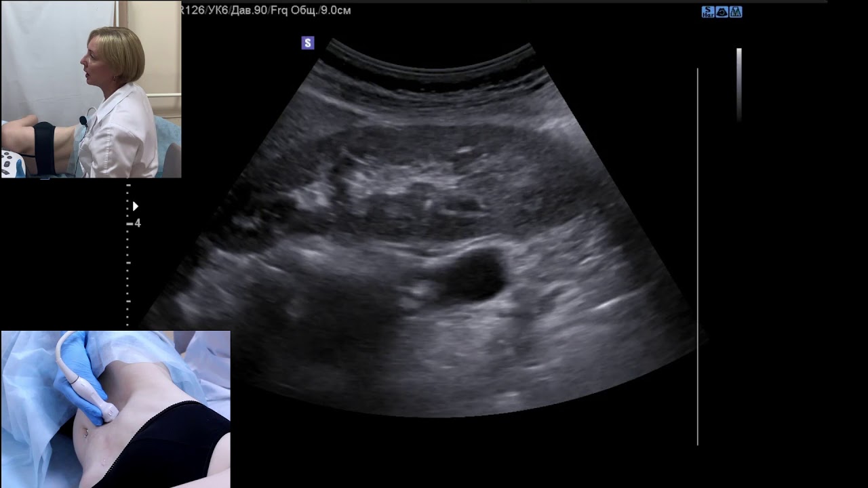Click the sector image rotate icon
The height and width of the screenshot is (488, 868).
tap(722, 12)
